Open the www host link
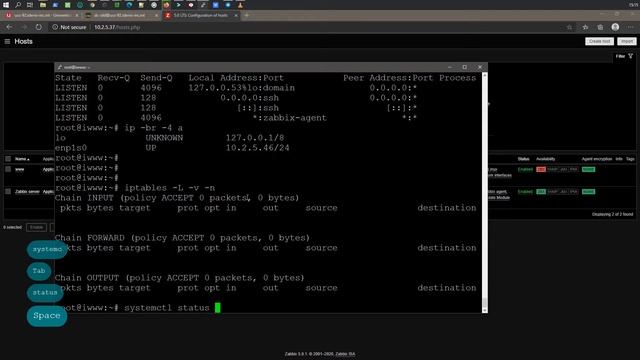 pos(20,169)
